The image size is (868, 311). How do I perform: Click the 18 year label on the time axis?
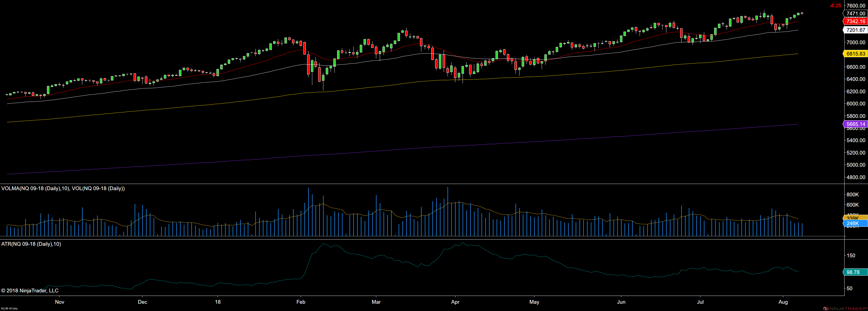[x=218, y=302]
